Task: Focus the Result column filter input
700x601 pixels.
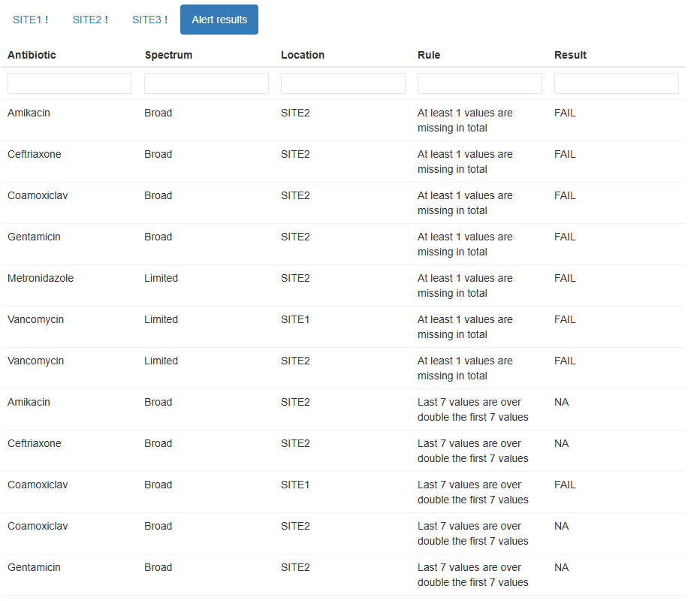Action: (x=617, y=83)
